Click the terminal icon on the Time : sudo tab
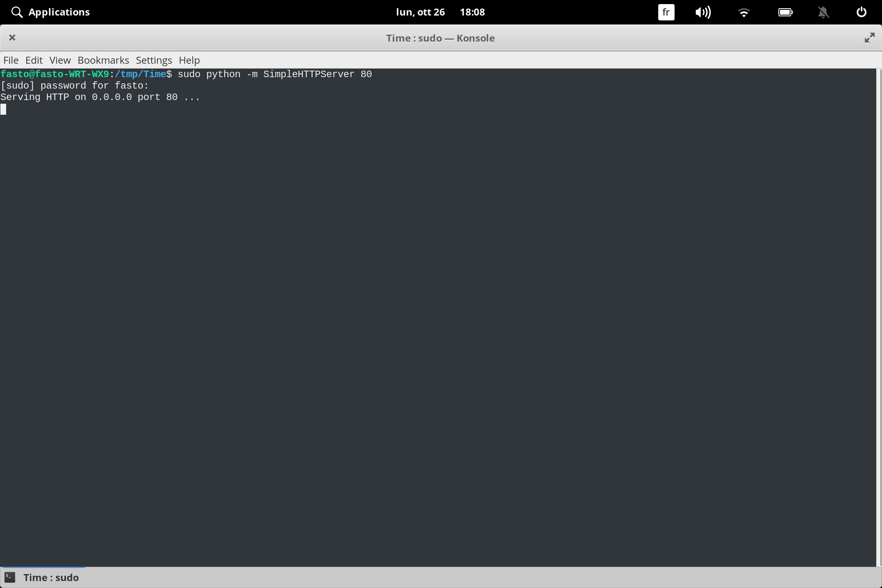The width and height of the screenshot is (882, 588). pyautogui.click(x=10, y=577)
